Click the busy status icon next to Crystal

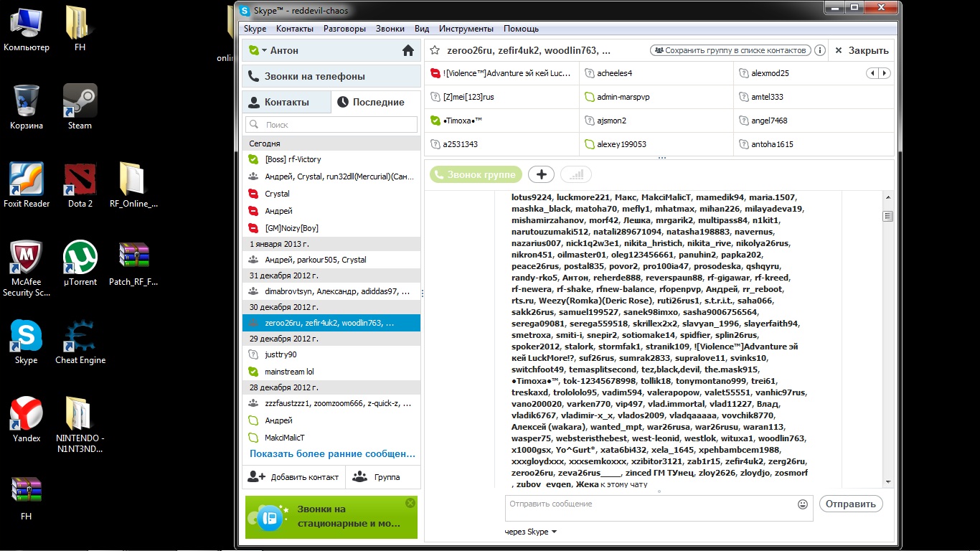pyautogui.click(x=253, y=194)
